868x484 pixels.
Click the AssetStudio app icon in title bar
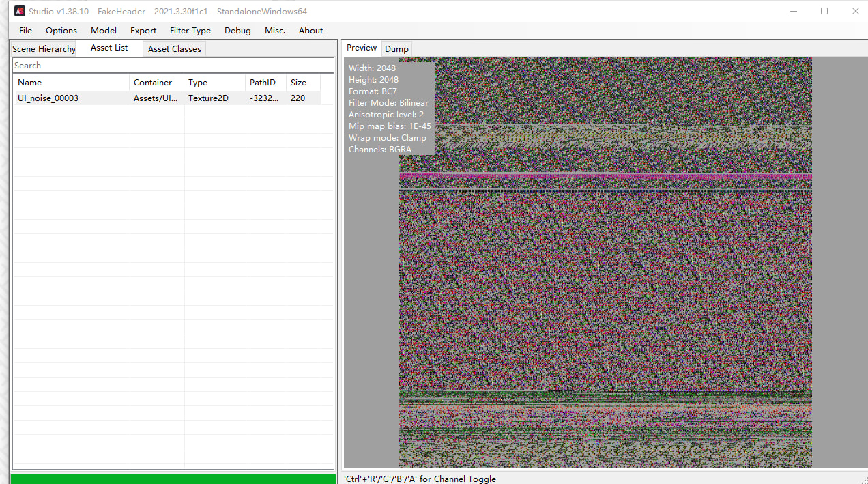pyautogui.click(x=20, y=11)
